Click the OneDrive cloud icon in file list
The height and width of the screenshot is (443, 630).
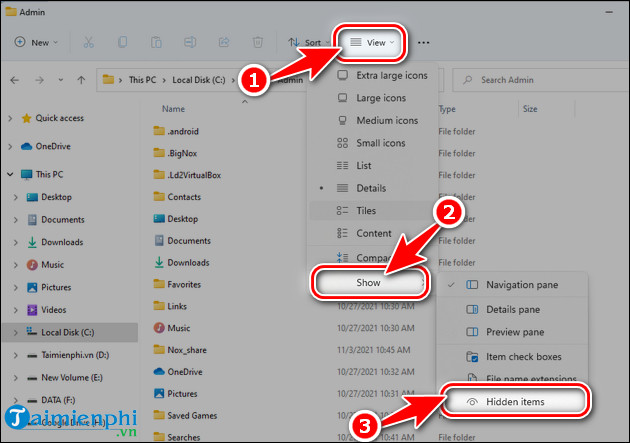(x=159, y=372)
